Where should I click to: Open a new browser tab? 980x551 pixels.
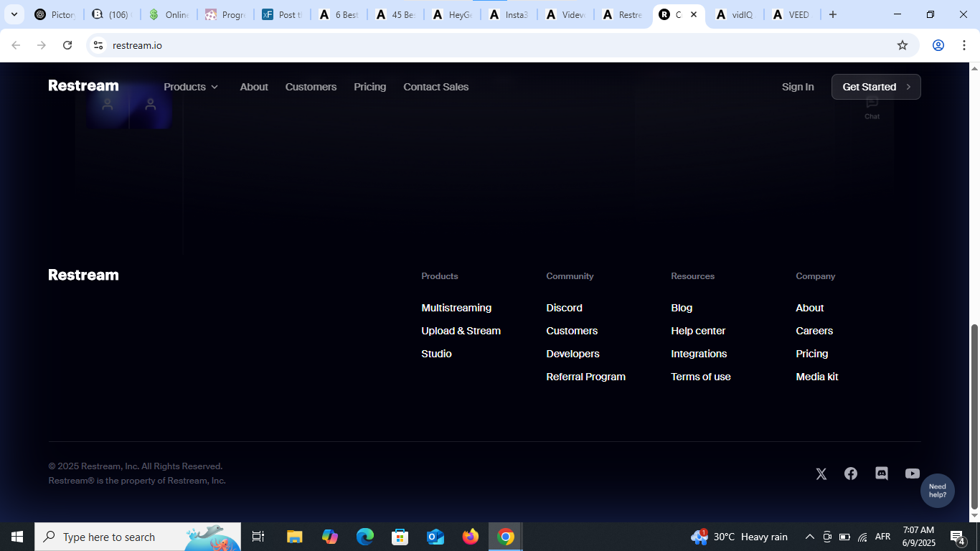click(833, 14)
